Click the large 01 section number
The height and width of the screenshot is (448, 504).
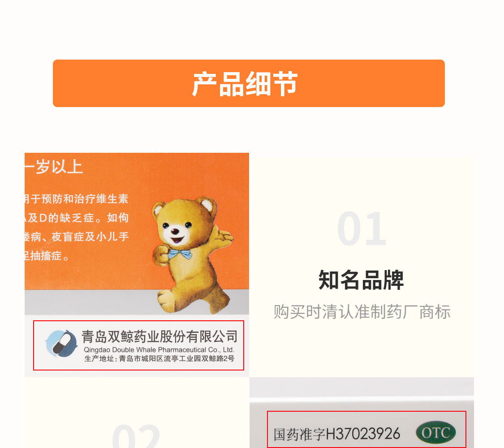tap(361, 228)
